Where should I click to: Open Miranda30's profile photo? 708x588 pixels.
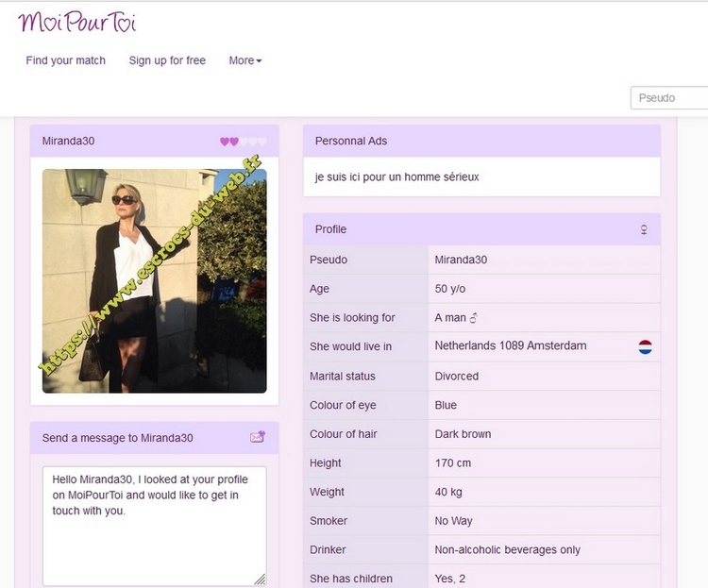coord(155,280)
